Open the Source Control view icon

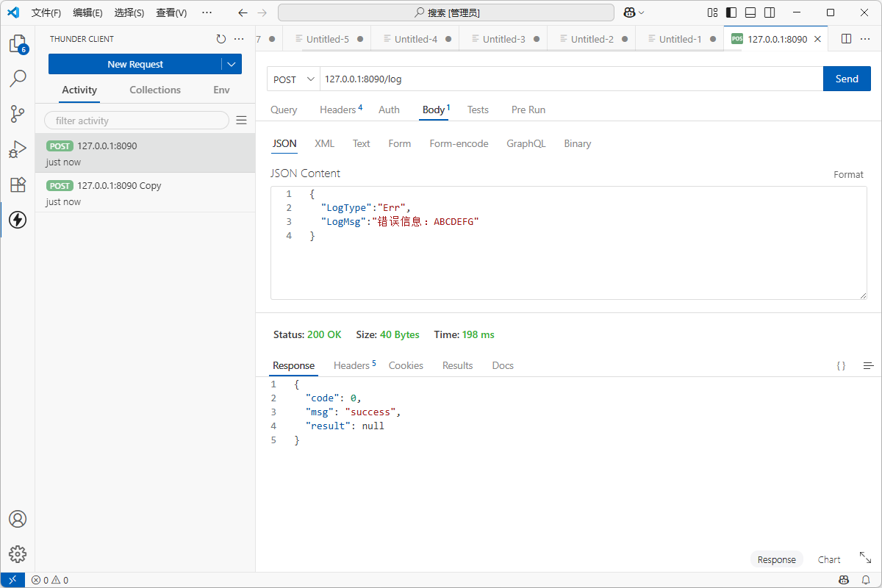click(18, 114)
